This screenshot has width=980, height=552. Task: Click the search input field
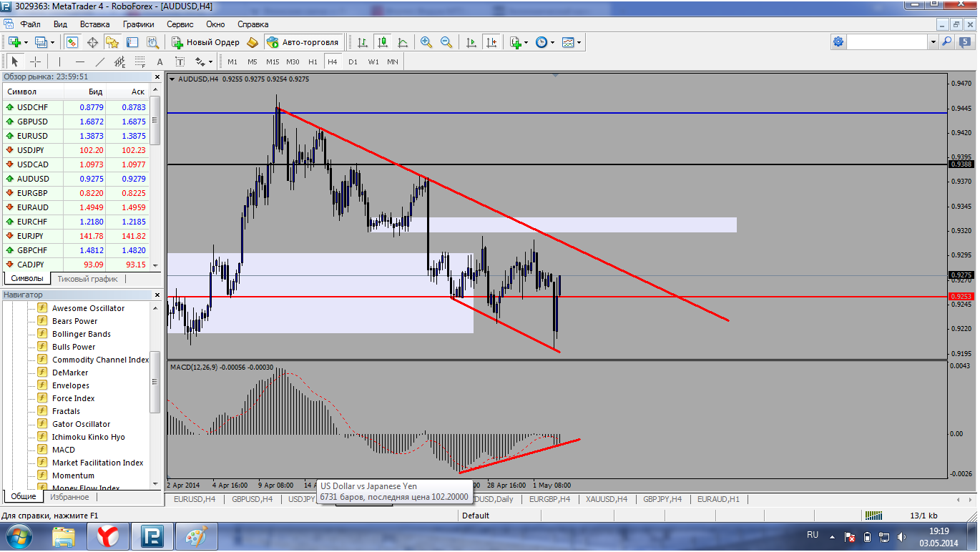(888, 42)
